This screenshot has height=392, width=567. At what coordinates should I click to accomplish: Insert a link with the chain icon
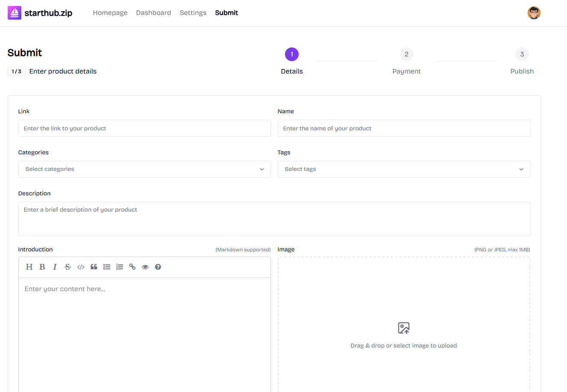pyautogui.click(x=132, y=267)
